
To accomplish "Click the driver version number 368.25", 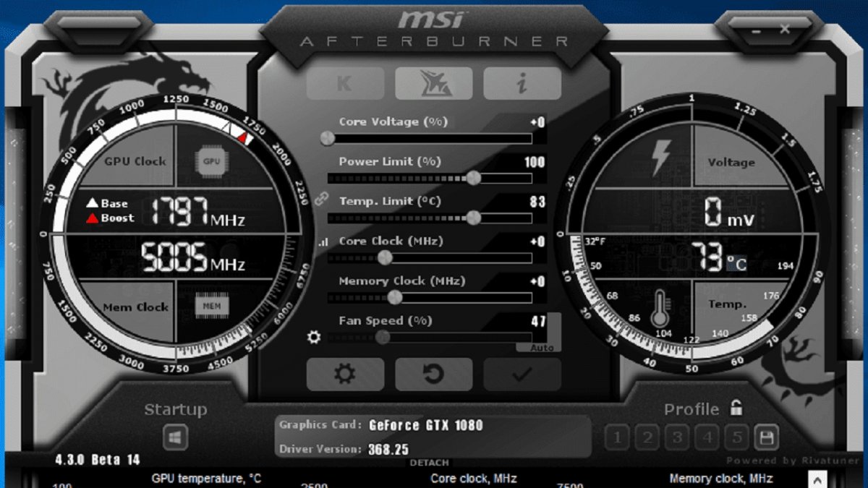I will [x=388, y=449].
